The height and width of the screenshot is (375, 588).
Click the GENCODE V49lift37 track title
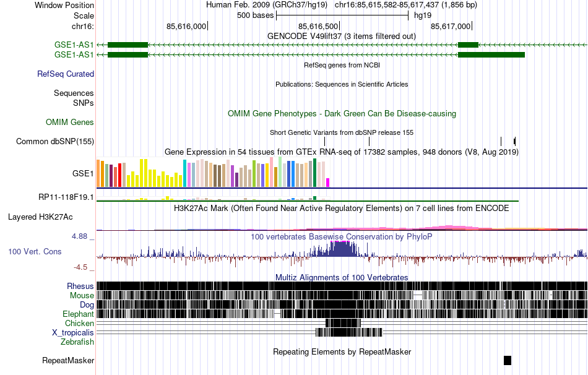tap(341, 37)
